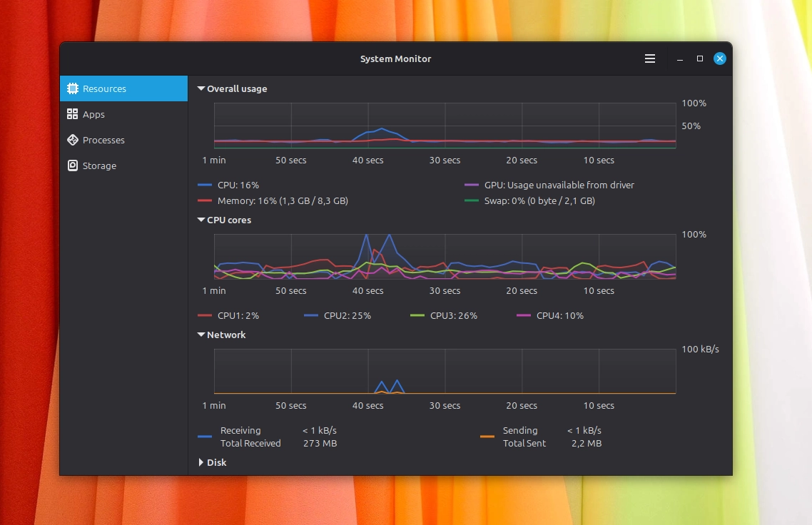Switch to Processes view
The image size is (812, 525).
[123, 140]
